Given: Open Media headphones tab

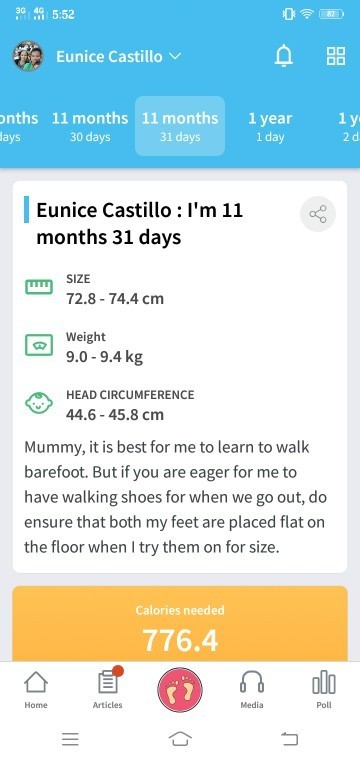Looking at the screenshot, I should coord(252,690).
